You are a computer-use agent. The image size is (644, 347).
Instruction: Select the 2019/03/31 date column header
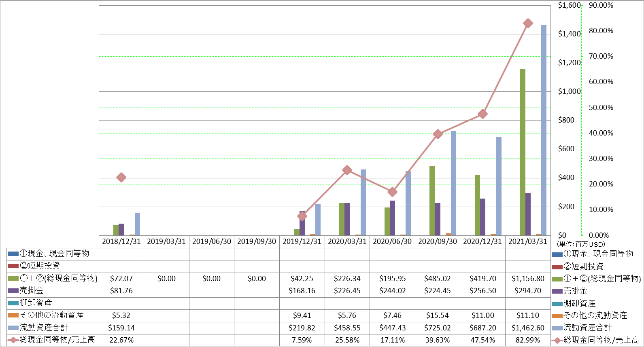coord(166,241)
